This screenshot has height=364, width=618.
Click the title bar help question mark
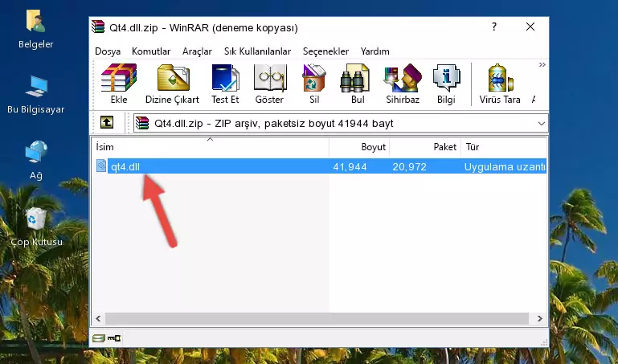coord(494,27)
